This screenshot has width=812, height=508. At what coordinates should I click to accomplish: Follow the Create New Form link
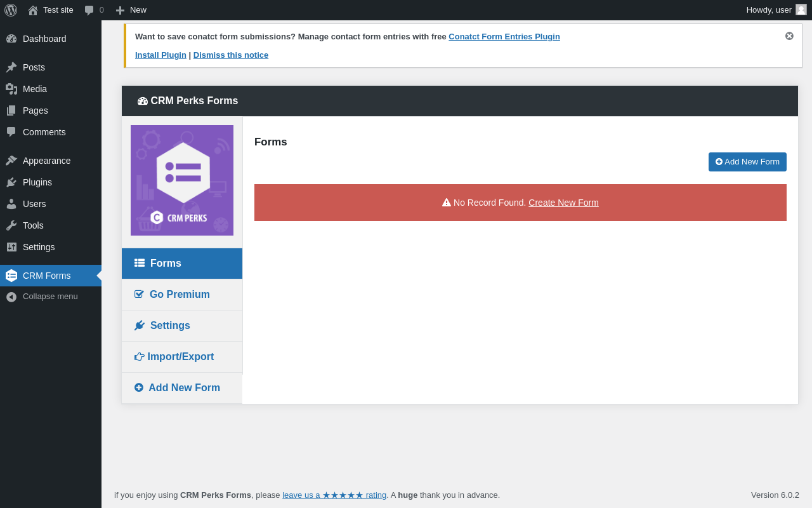click(x=563, y=203)
